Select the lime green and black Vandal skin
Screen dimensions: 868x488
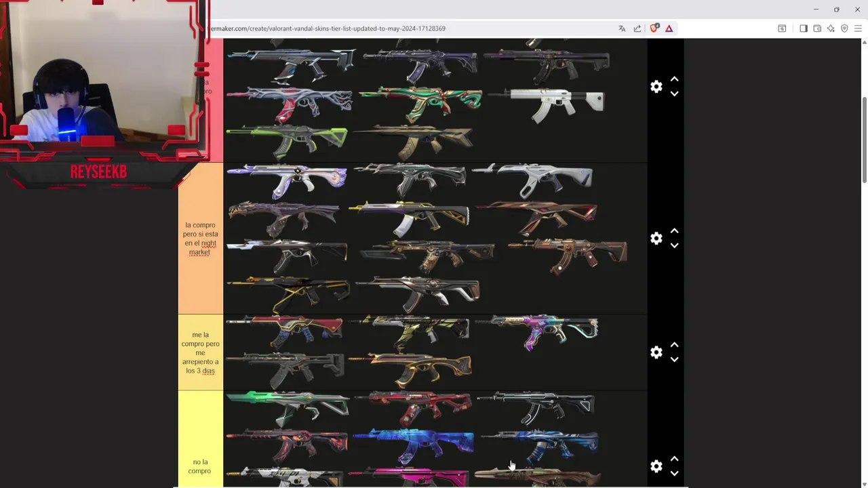pyautogui.click(x=287, y=142)
